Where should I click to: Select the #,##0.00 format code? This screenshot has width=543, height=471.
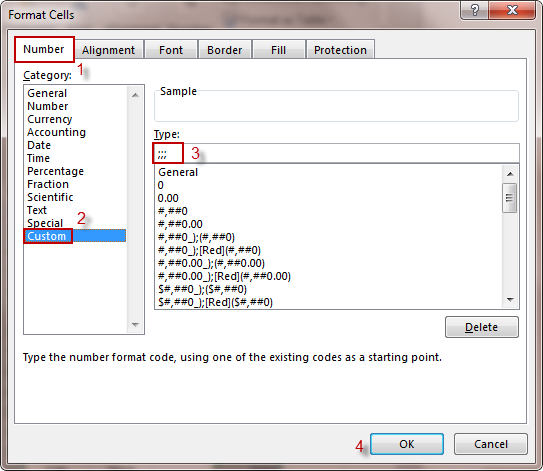click(x=180, y=224)
